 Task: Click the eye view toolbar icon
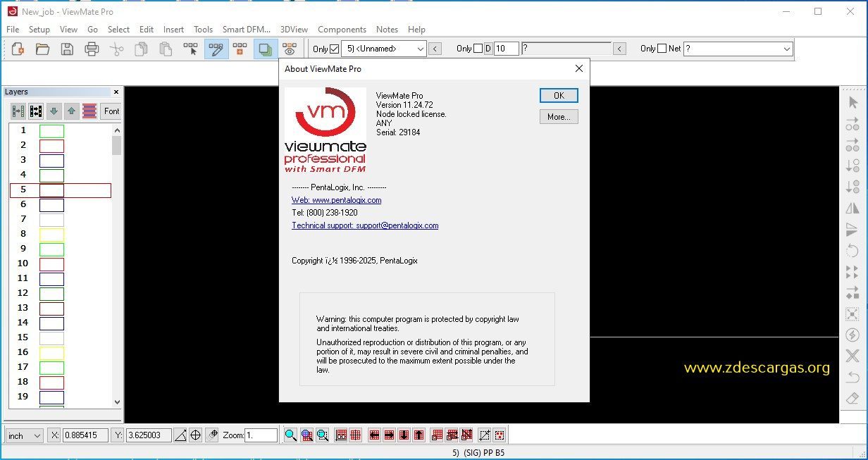tap(289, 49)
